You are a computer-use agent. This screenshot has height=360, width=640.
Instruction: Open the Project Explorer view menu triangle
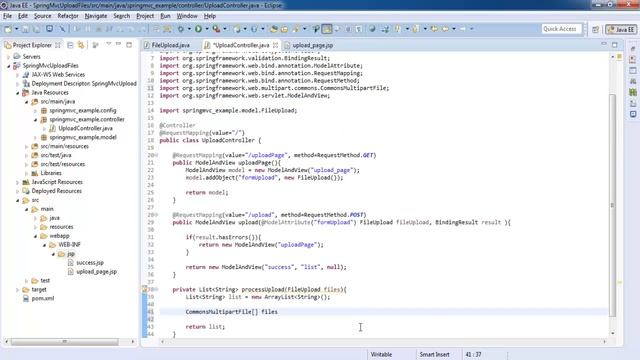[109, 44]
